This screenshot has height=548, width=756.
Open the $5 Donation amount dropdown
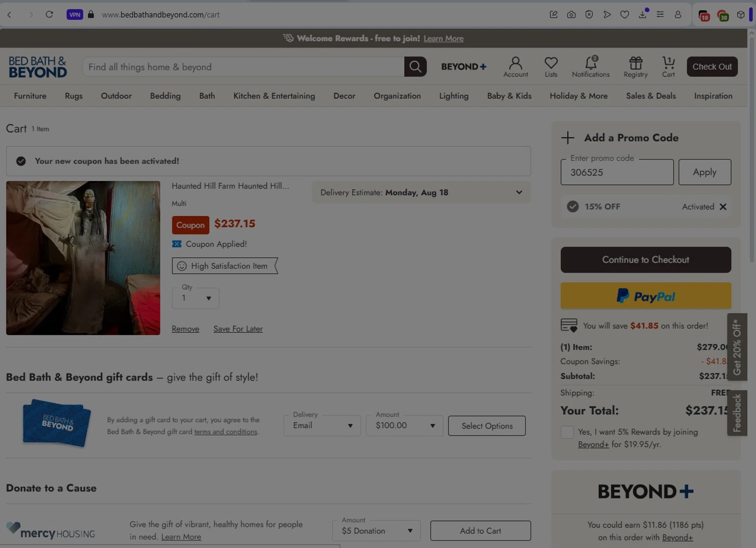tap(376, 531)
